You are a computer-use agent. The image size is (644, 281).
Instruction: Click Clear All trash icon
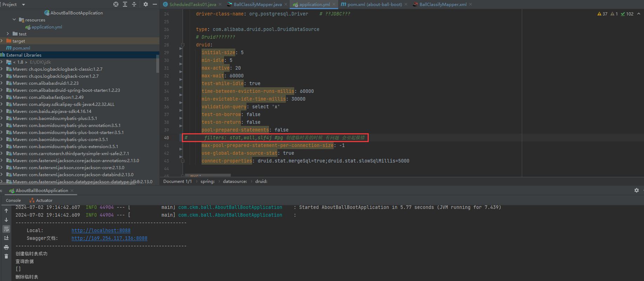[6, 256]
